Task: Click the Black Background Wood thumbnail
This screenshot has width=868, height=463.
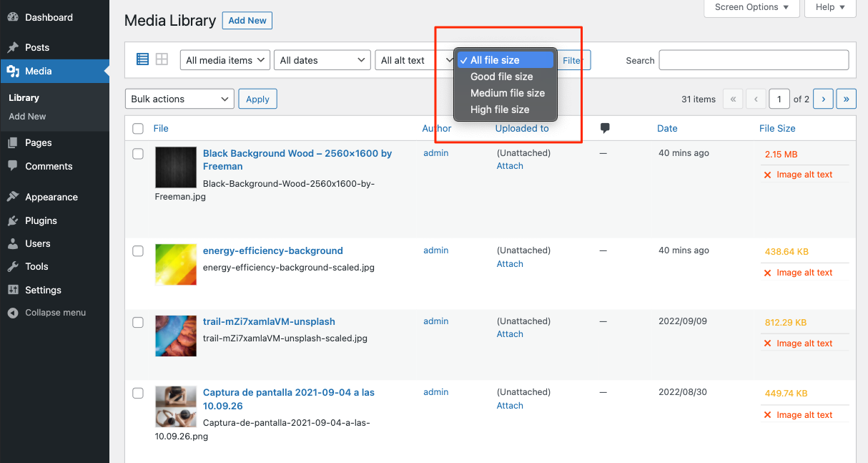Action: click(176, 167)
